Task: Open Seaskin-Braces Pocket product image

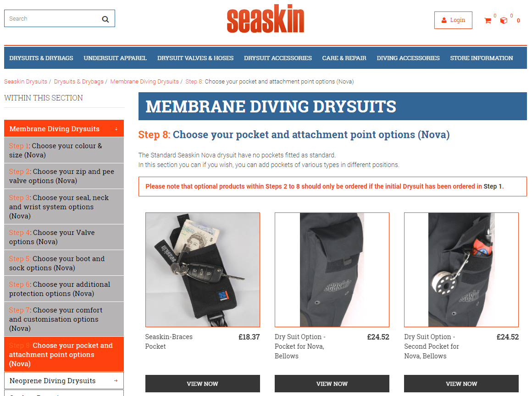Action: 203,270
